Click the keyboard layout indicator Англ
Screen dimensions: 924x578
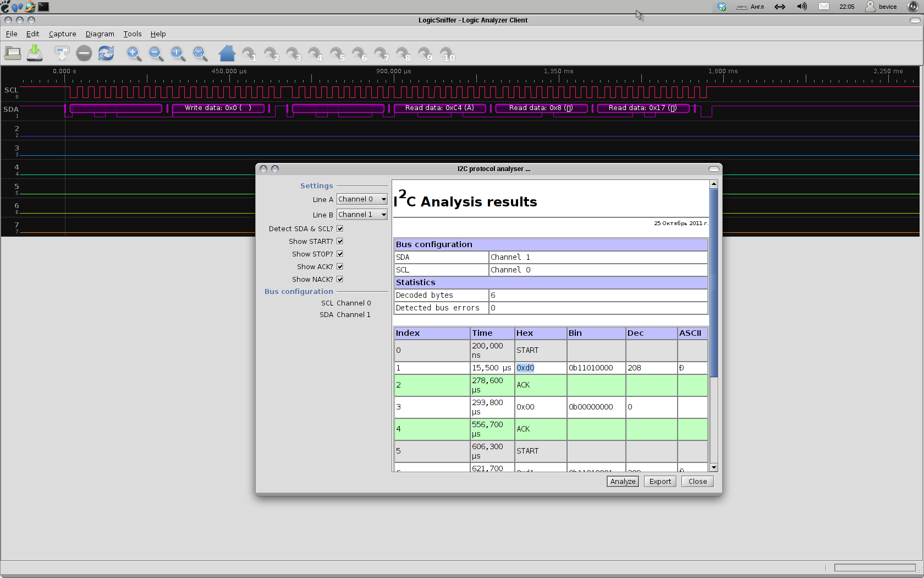pos(751,7)
